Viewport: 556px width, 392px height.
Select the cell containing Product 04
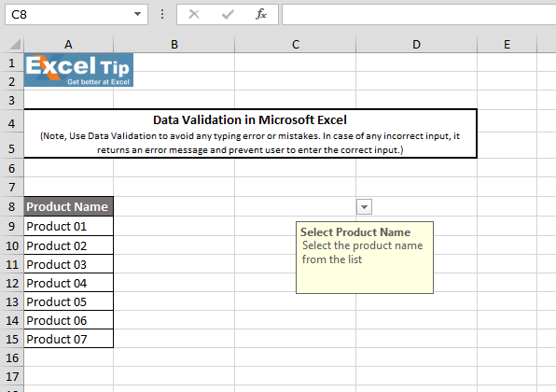click(68, 283)
